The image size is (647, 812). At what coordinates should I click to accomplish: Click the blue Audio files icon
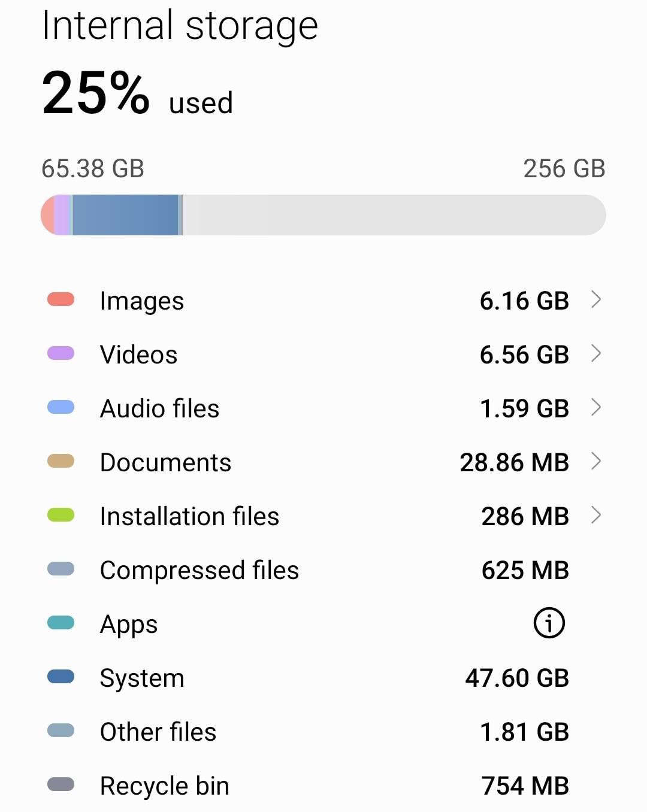[60, 408]
